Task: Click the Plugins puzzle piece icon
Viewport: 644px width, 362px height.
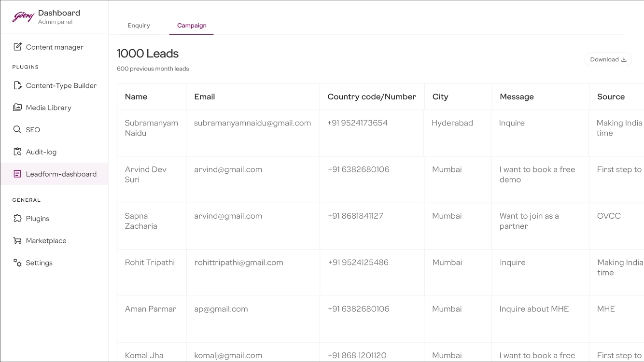Action: point(17,219)
